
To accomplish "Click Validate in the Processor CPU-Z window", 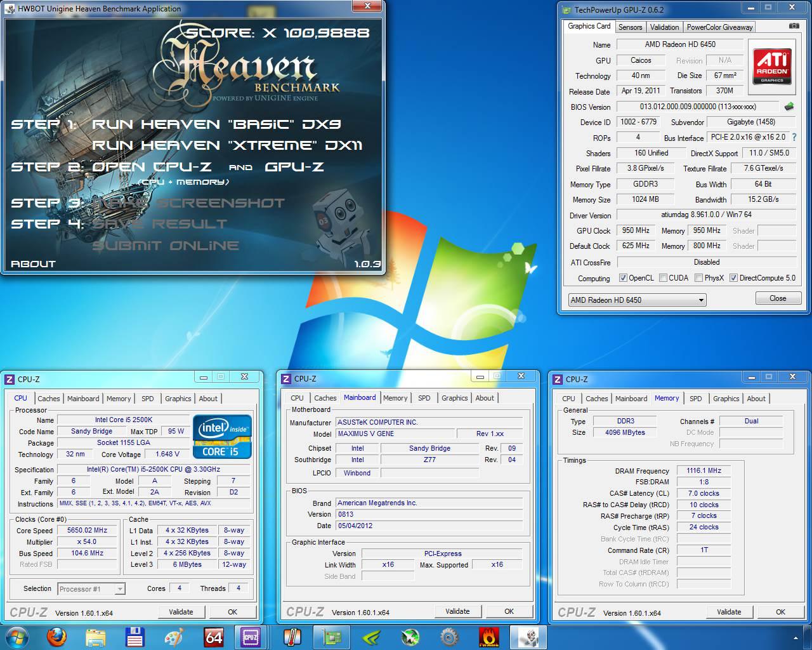I will click(181, 612).
